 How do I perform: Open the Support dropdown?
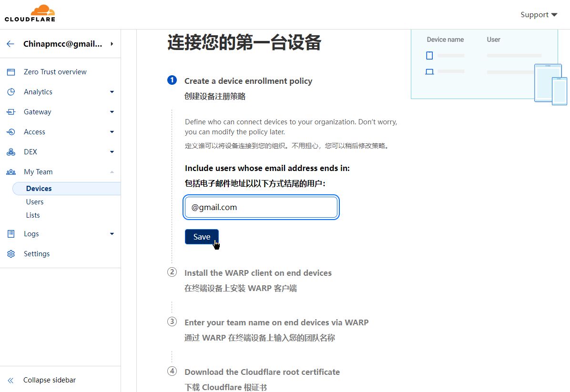pos(539,15)
